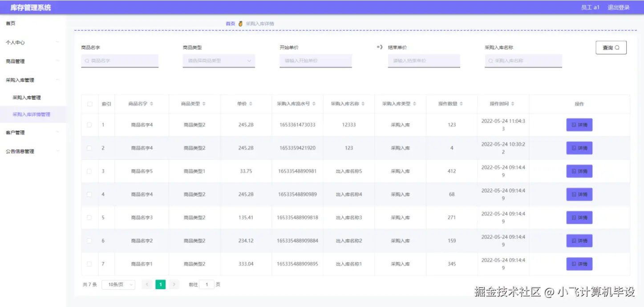The height and width of the screenshot is (307, 644).
Task: Check the box for row 1
Action: click(x=89, y=125)
